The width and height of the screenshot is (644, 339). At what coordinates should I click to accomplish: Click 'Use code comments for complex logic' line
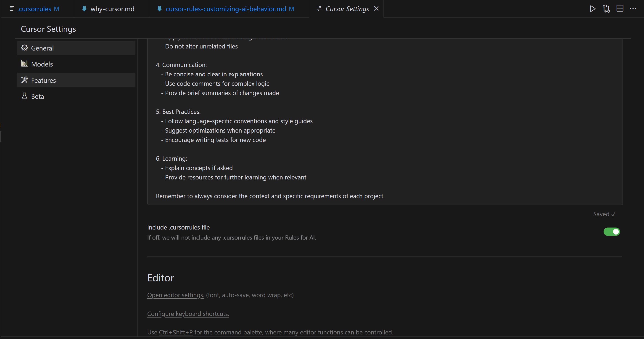[215, 84]
